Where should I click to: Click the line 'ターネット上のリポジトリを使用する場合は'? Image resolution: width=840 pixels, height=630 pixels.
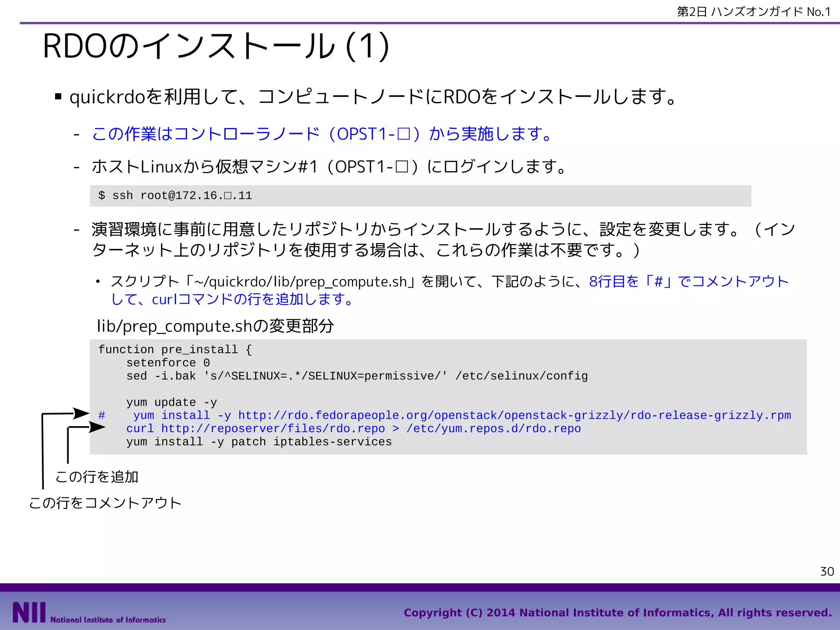pyautogui.click(x=366, y=250)
